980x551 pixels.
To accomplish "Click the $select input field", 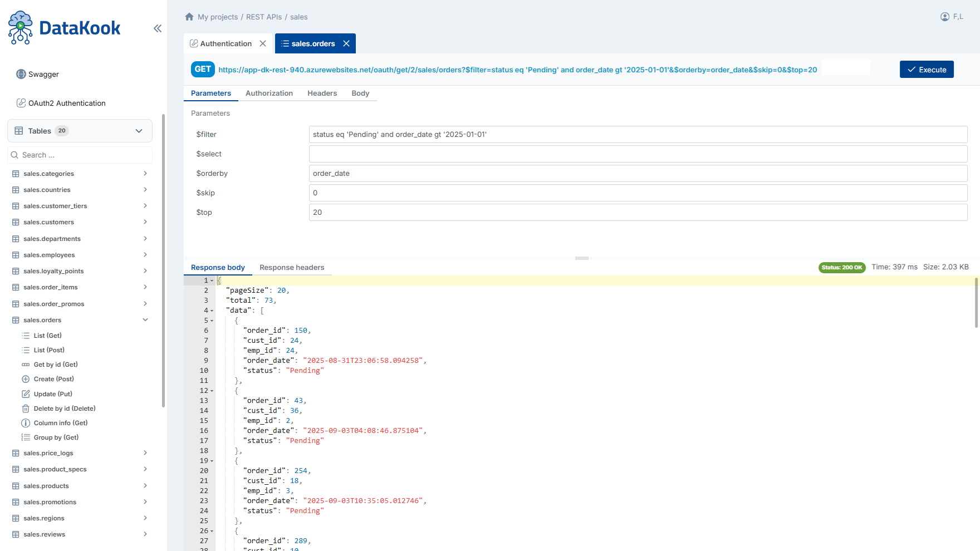I will click(x=638, y=154).
